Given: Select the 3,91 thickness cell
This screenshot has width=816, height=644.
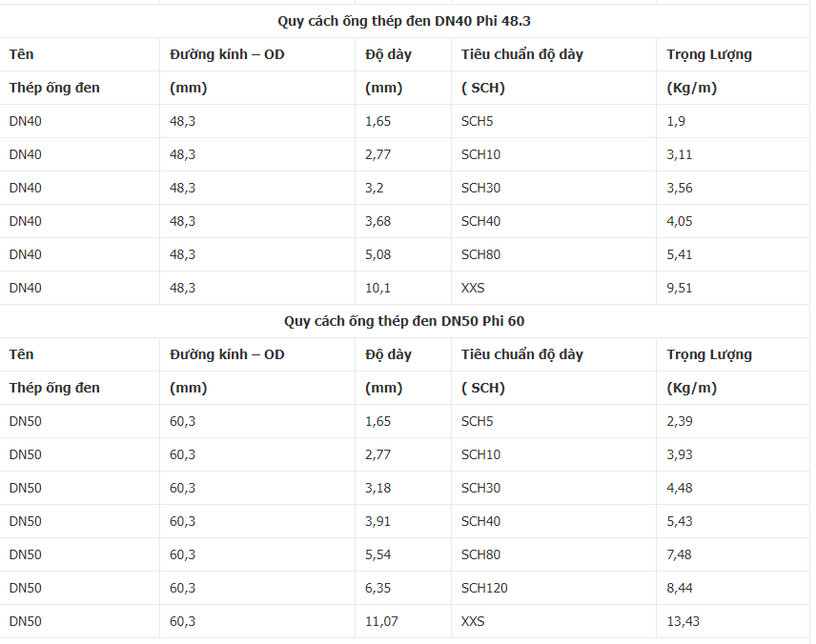Looking at the screenshot, I should (377, 521).
